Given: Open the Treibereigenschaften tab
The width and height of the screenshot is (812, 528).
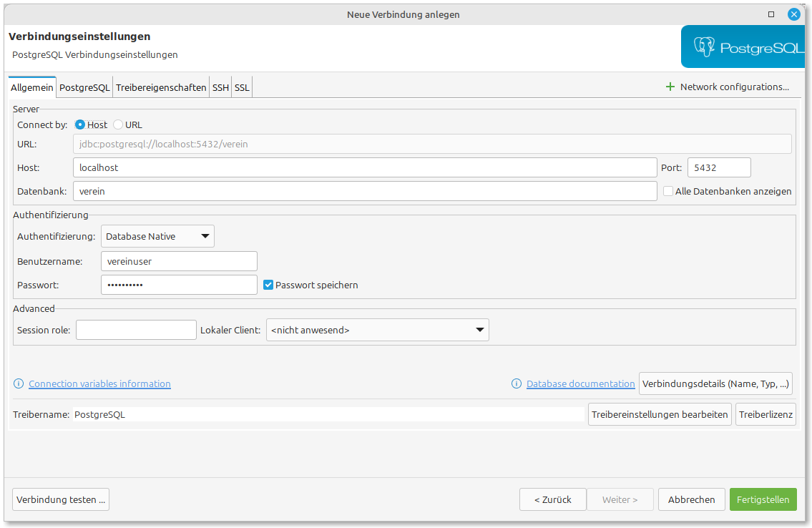Looking at the screenshot, I should click(161, 87).
